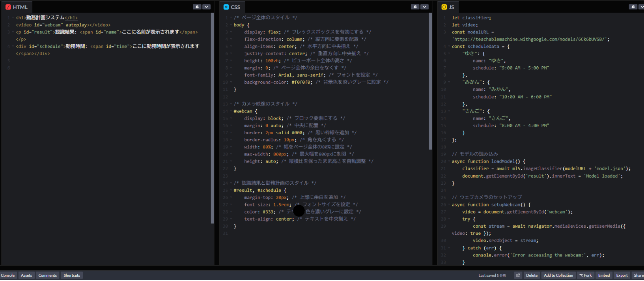
Task: Click the modelURL teachablemachine URL string
Action: tap(531, 39)
